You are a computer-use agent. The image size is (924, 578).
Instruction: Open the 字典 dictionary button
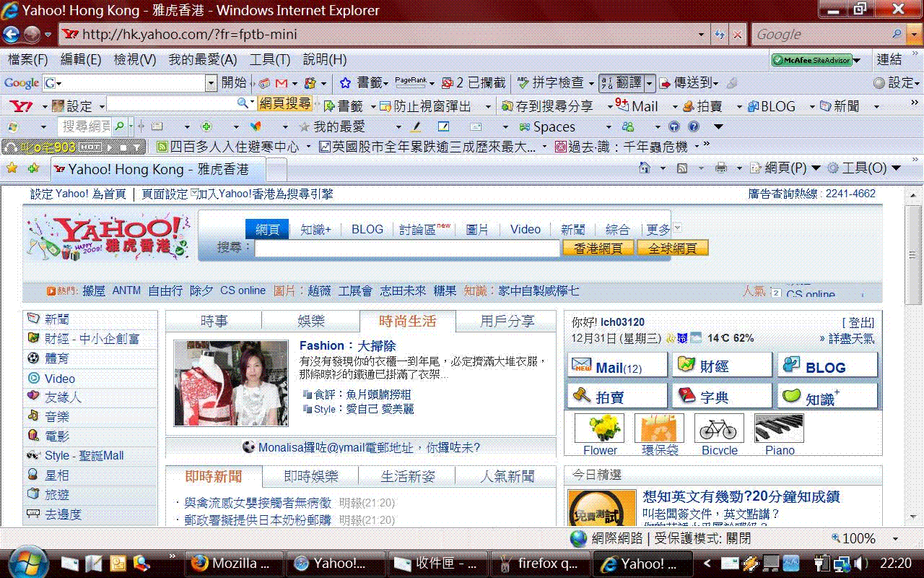coord(722,396)
